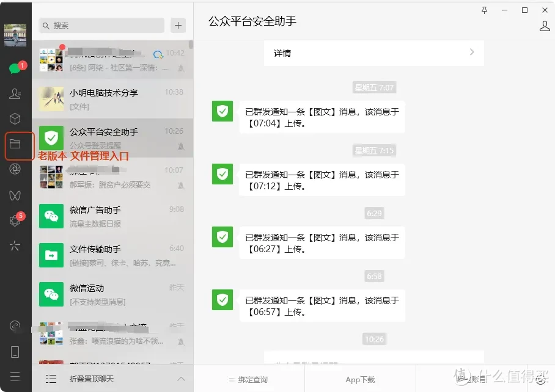Click shield avatar beside the 07:04 message
Viewport: 555px width, 392px height.
(222, 111)
